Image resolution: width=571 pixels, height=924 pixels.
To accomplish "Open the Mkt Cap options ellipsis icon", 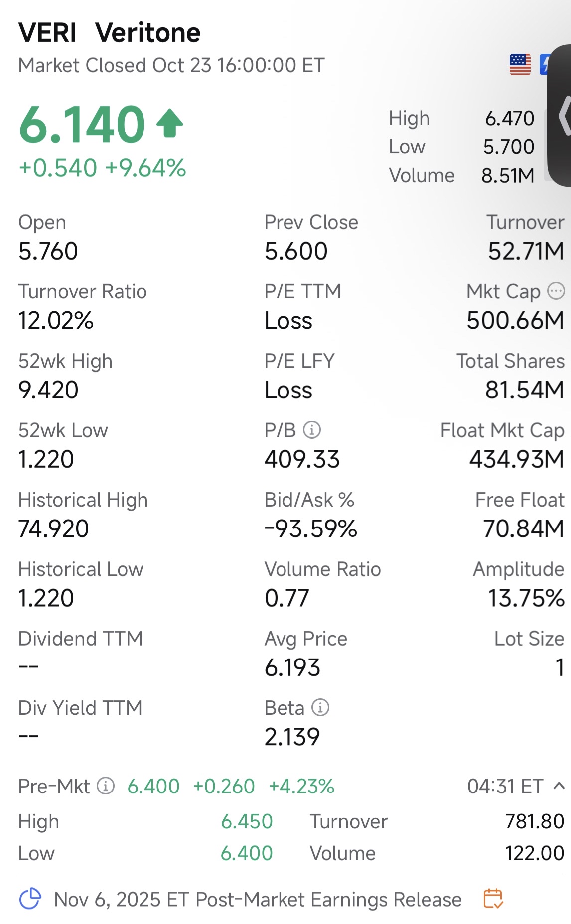I will click(x=556, y=291).
